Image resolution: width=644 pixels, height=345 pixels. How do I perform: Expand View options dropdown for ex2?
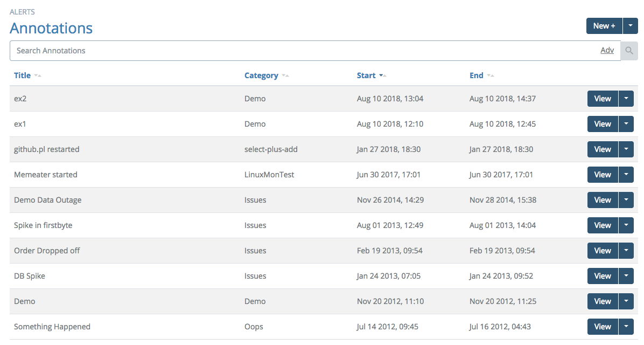pyautogui.click(x=626, y=99)
